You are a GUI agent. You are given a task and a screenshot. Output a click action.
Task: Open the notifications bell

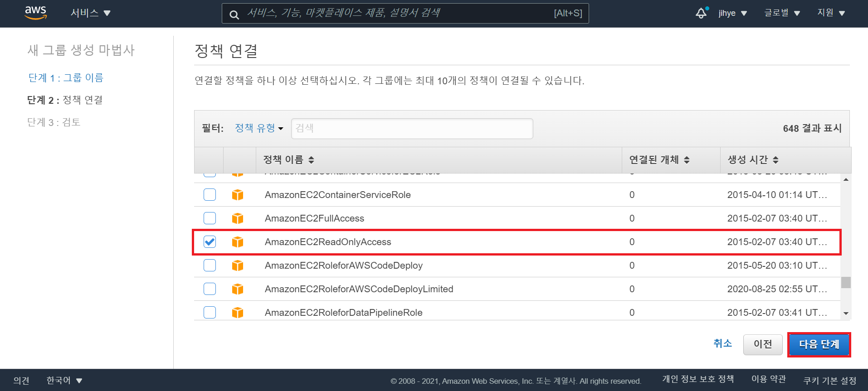pos(702,13)
